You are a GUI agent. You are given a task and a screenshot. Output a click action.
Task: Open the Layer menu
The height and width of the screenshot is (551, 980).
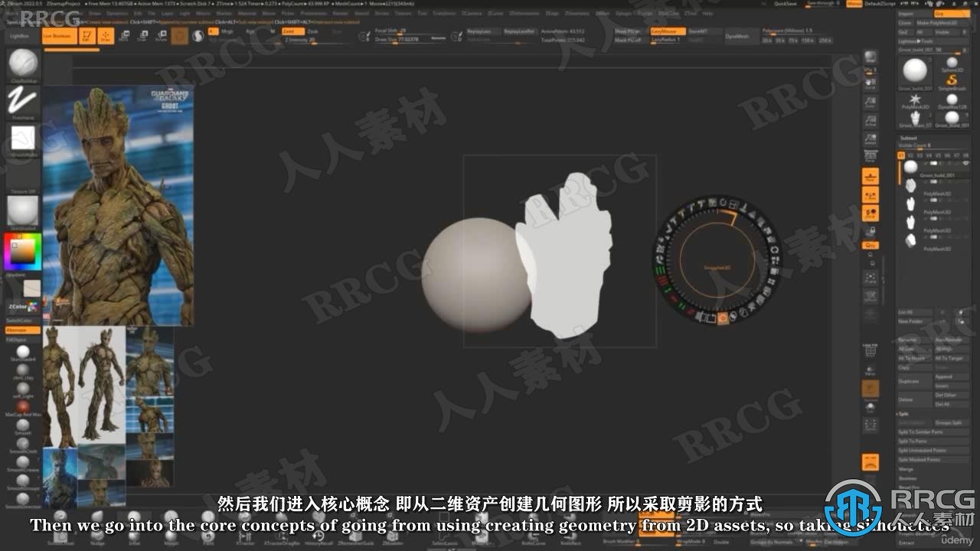[166, 14]
